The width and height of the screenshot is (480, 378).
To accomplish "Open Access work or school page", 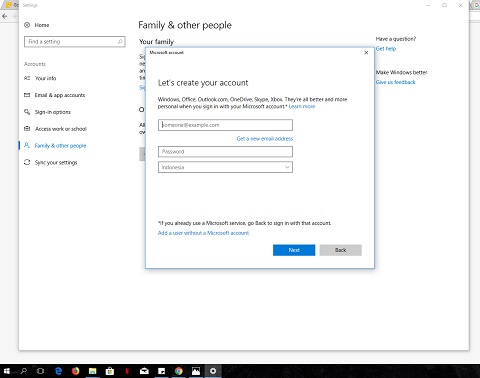I will pyautogui.click(x=61, y=129).
